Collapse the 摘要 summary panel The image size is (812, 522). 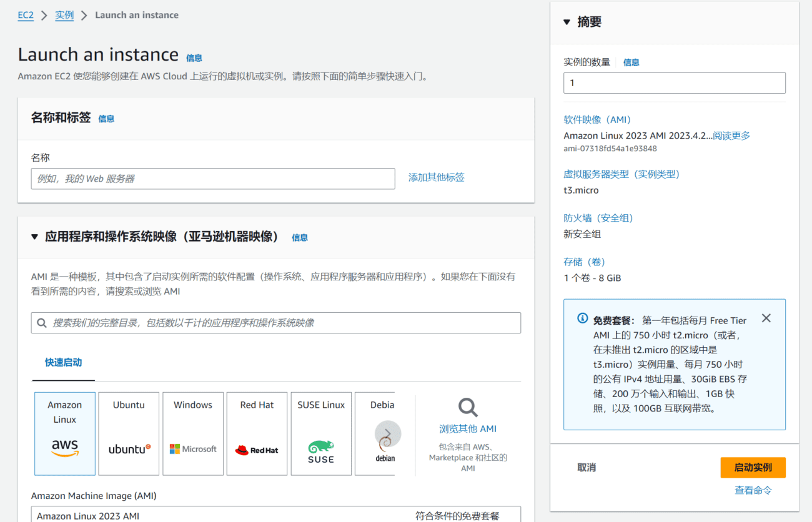(x=567, y=21)
